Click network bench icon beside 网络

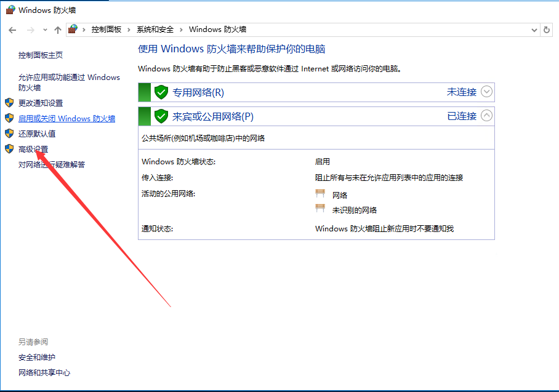[x=320, y=193]
